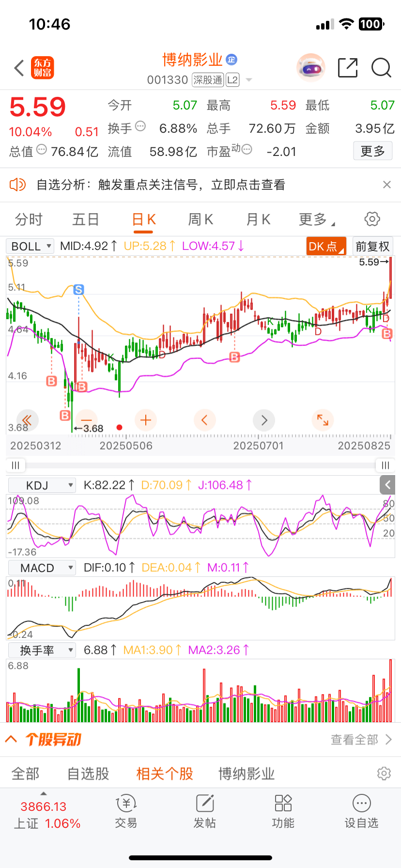Move chart right with arrow icon
The width and height of the screenshot is (401, 868).
(x=264, y=420)
